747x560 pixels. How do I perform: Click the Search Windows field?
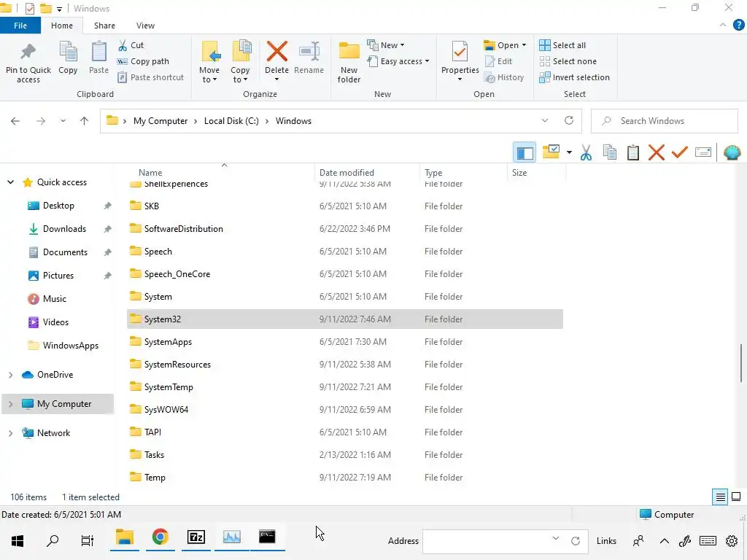pyautogui.click(x=665, y=121)
